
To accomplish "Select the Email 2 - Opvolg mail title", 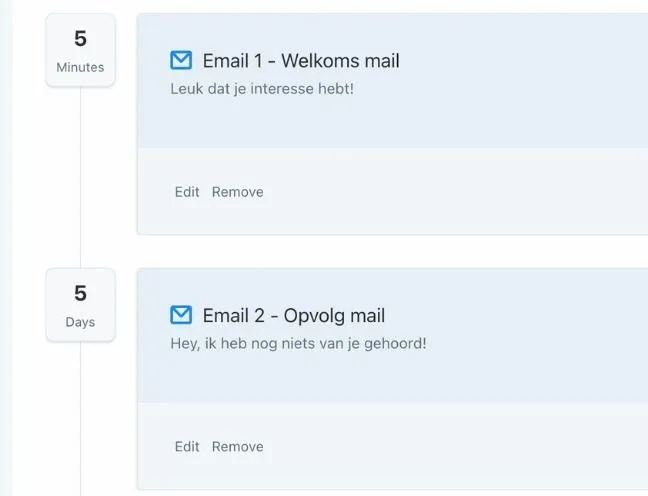I will (x=294, y=316).
